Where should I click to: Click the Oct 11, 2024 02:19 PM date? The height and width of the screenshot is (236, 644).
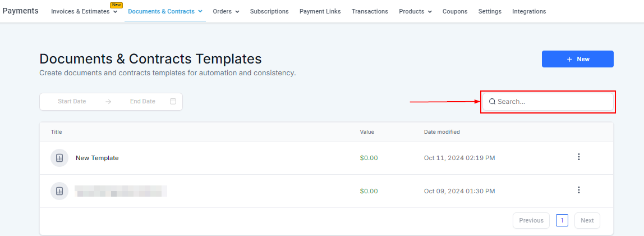pos(459,158)
